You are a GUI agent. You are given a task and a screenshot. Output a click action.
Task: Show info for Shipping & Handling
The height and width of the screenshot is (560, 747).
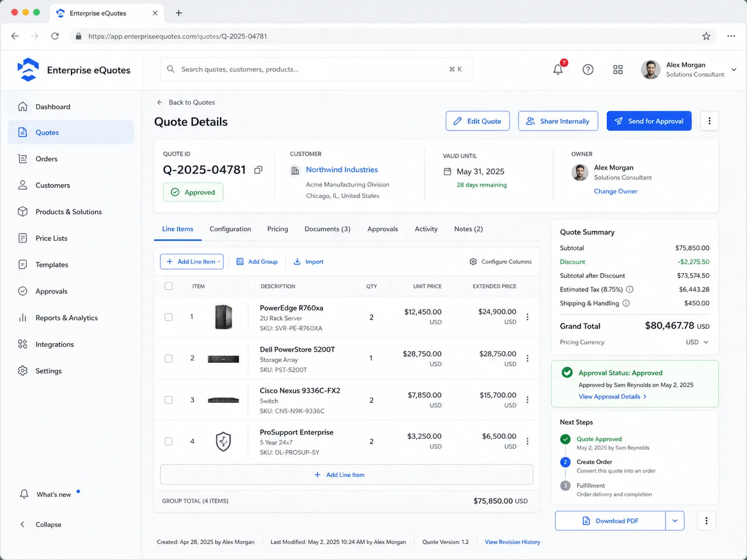[626, 303]
